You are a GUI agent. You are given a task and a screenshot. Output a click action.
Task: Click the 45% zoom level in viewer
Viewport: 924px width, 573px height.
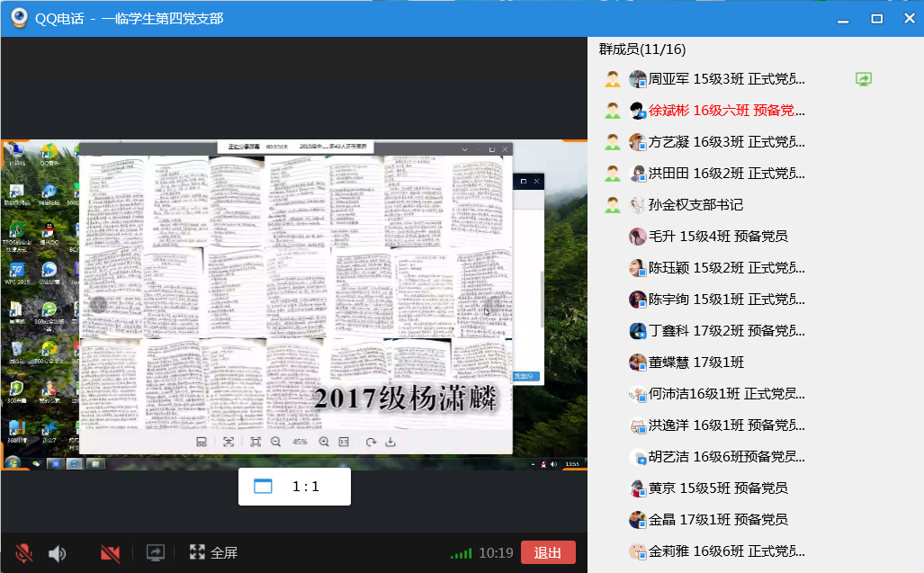(x=300, y=442)
